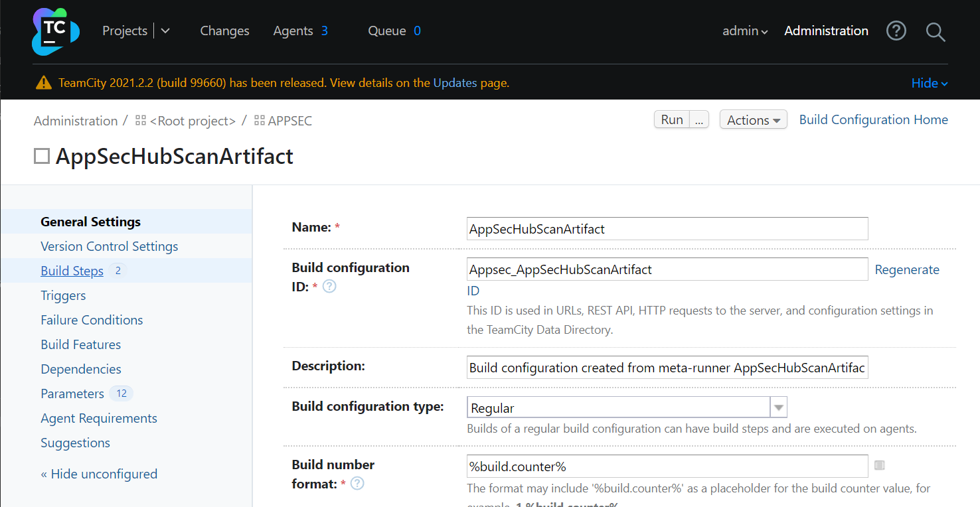The width and height of the screenshot is (980, 507).
Task: Click the Description input field
Action: pyautogui.click(x=667, y=368)
